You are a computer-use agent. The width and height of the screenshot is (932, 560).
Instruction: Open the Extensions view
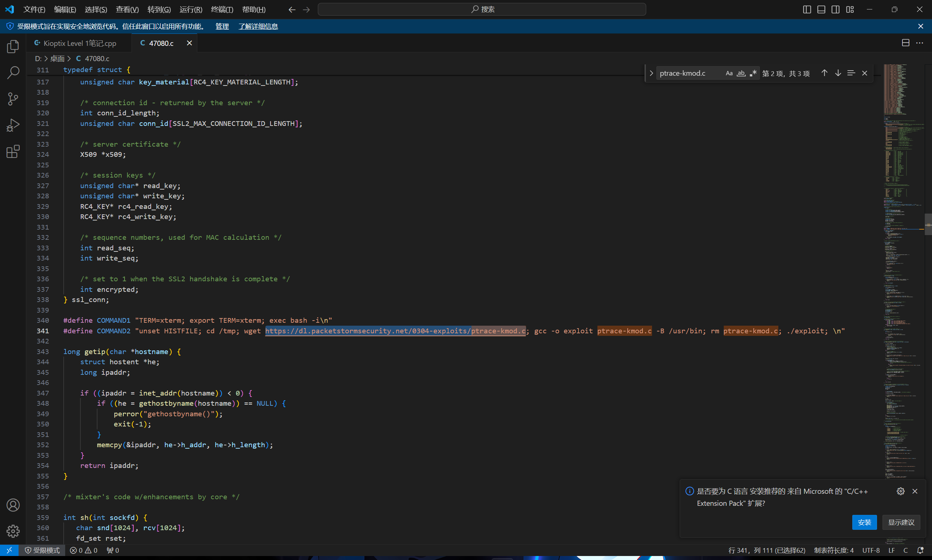click(13, 152)
